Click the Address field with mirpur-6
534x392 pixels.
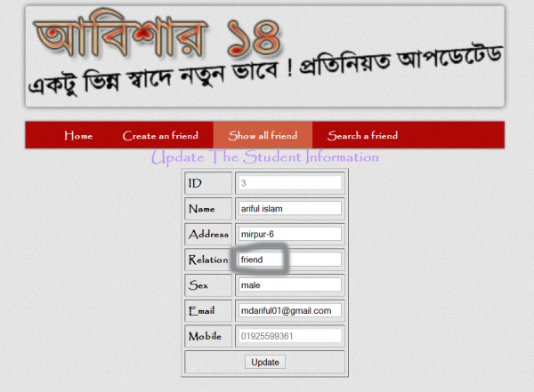pos(290,234)
